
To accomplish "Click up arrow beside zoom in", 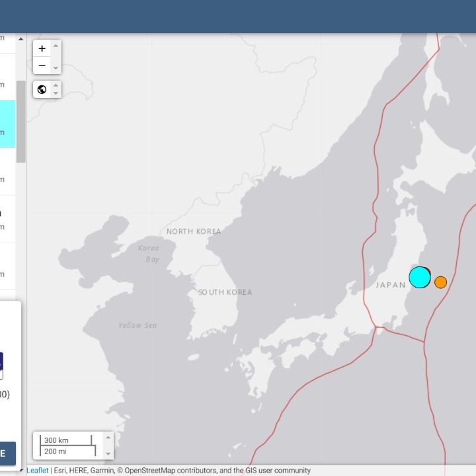I will 56,46.
